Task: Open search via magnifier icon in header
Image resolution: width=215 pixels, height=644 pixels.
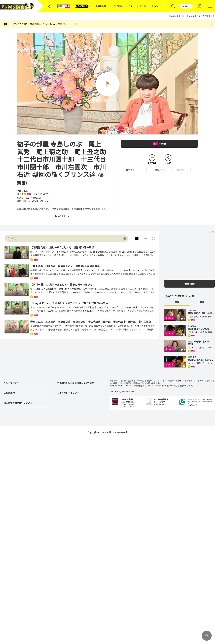Action: click(173, 6)
